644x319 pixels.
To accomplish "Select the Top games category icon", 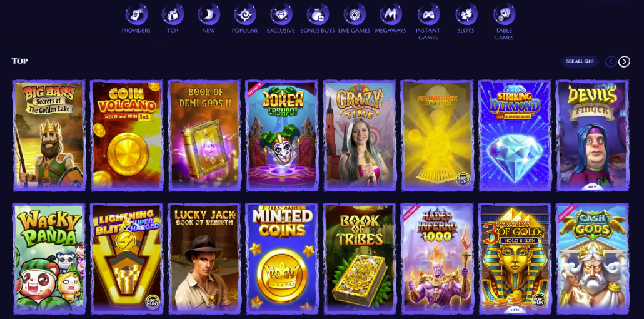I will pos(173,14).
